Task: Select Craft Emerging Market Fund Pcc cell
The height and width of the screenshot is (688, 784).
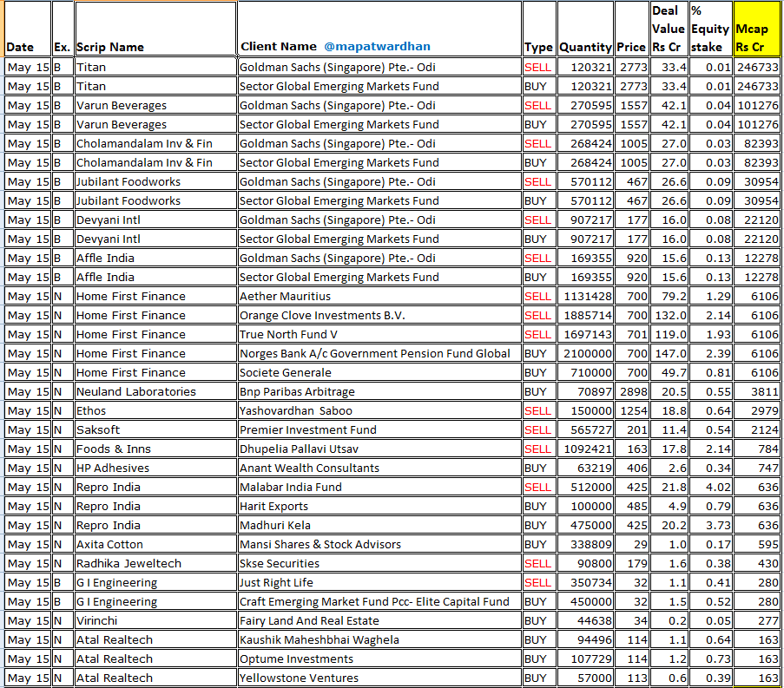Action: click(x=379, y=601)
